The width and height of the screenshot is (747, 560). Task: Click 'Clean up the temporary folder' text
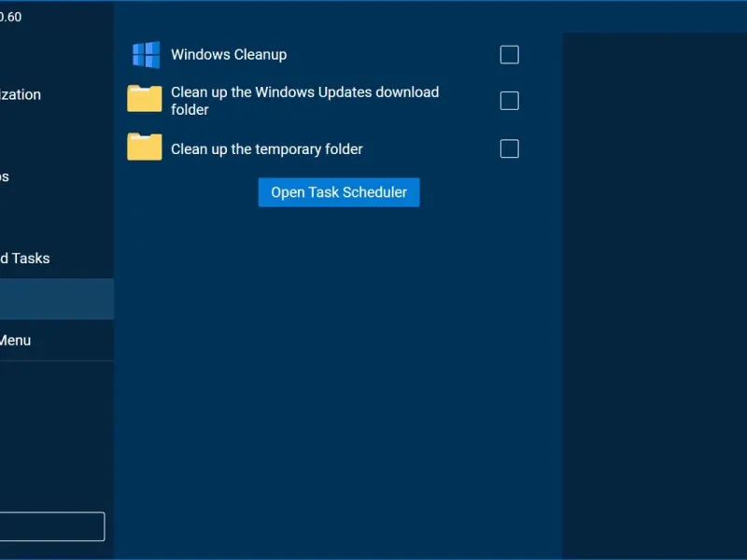[267, 149]
